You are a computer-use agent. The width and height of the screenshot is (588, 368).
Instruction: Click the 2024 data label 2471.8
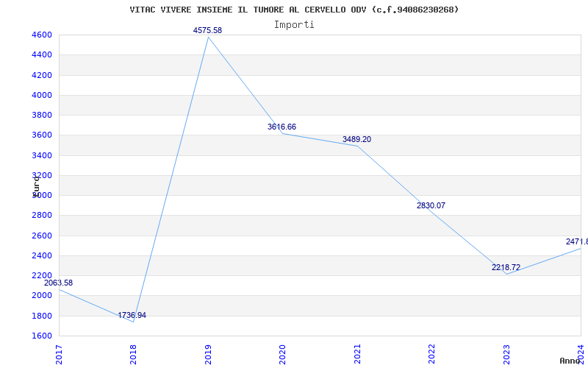pos(577,241)
